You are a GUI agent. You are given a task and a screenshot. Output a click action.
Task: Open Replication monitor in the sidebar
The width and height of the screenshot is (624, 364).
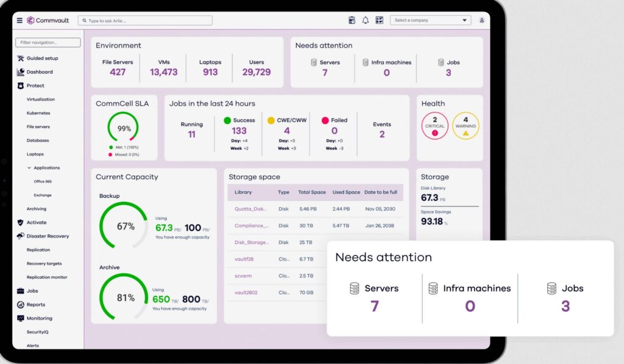tap(47, 278)
